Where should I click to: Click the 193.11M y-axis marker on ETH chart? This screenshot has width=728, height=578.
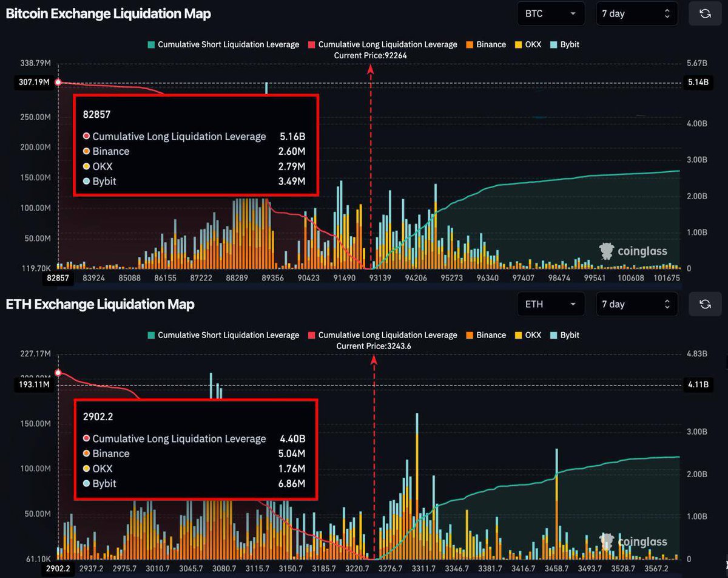[34, 385]
